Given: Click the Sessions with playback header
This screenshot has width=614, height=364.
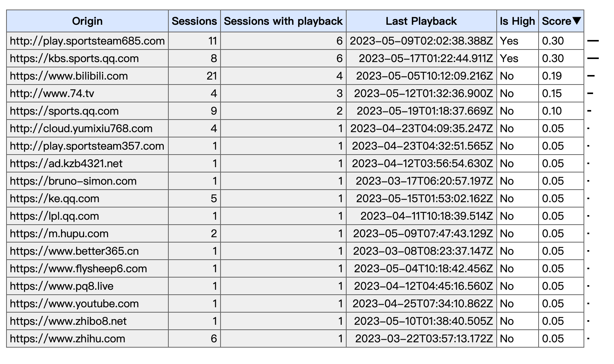Looking at the screenshot, I should pos(283,21).
